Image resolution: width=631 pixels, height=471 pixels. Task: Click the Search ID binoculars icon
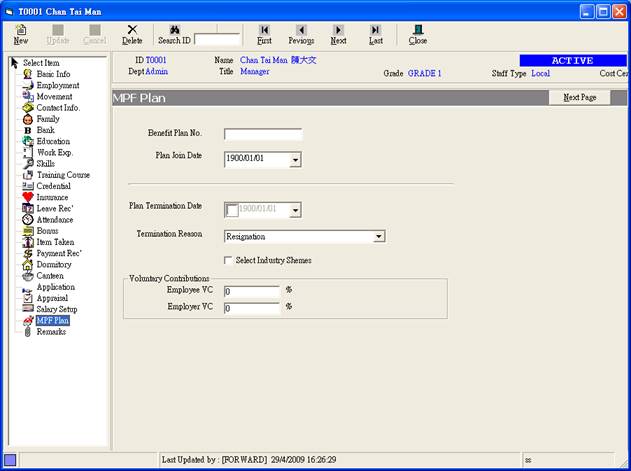[174, 30]
